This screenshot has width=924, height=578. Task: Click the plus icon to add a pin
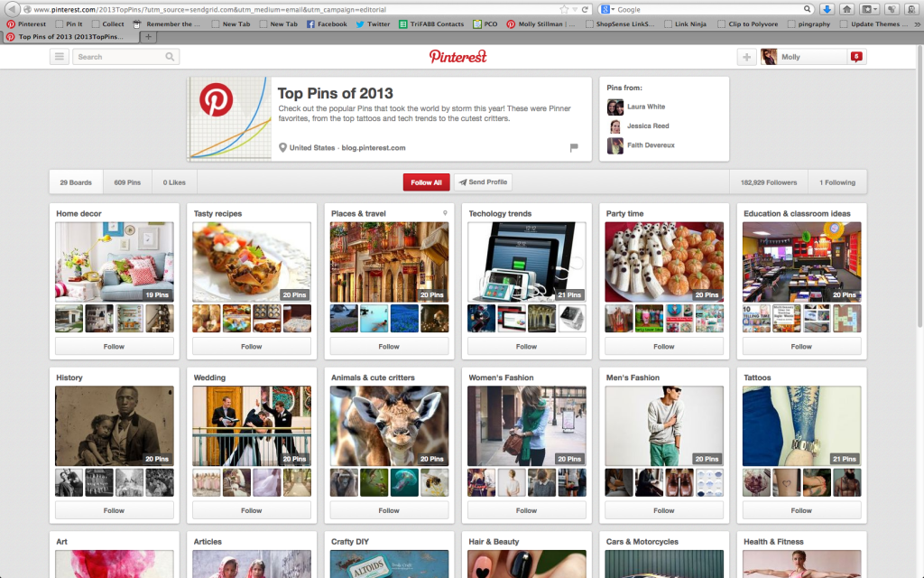click(746, 56)
